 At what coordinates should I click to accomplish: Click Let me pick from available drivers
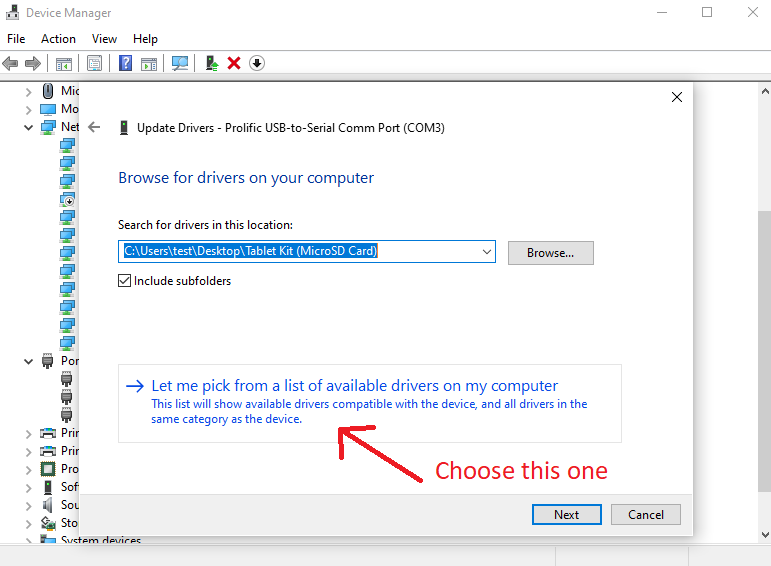(x=354, y=386)
